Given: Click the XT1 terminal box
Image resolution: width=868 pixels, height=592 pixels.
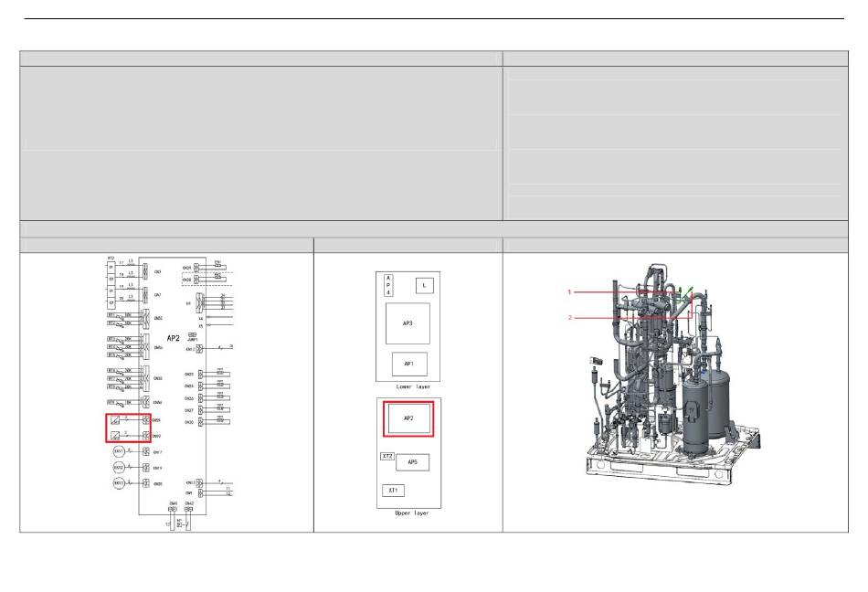Looking at the screenshot, I should pos(393,491).
